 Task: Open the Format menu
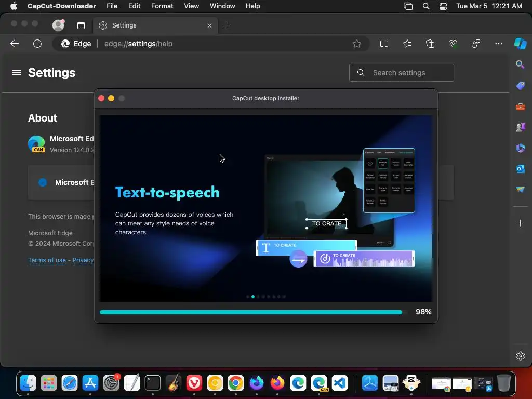tap(162, 6)
